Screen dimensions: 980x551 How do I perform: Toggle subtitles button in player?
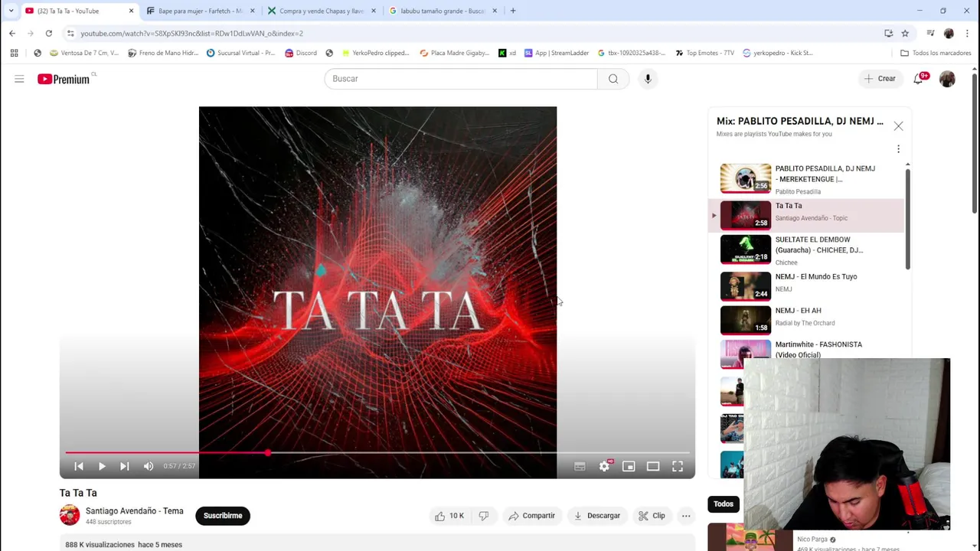580,466
